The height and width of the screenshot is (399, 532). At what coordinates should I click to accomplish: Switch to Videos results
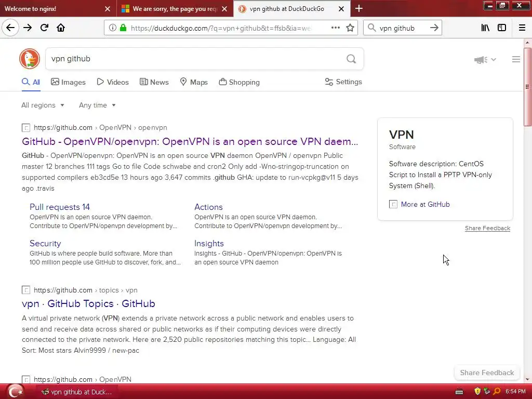coord(113,82)
